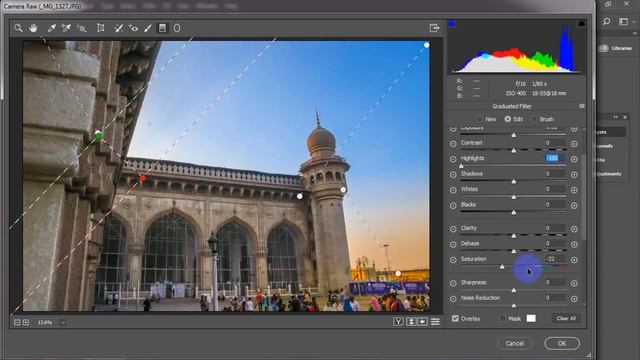
Task: Increase Noise Reduction with the plus icon
Action: click(574, 299)
